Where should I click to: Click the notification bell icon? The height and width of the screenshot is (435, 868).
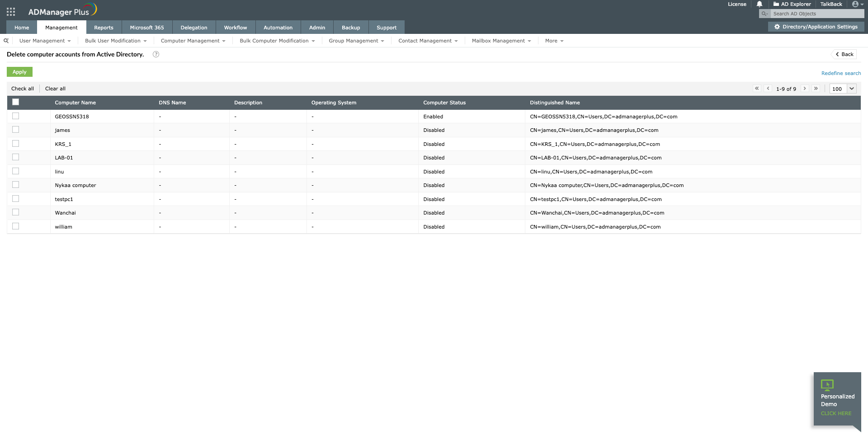(759, 4)
